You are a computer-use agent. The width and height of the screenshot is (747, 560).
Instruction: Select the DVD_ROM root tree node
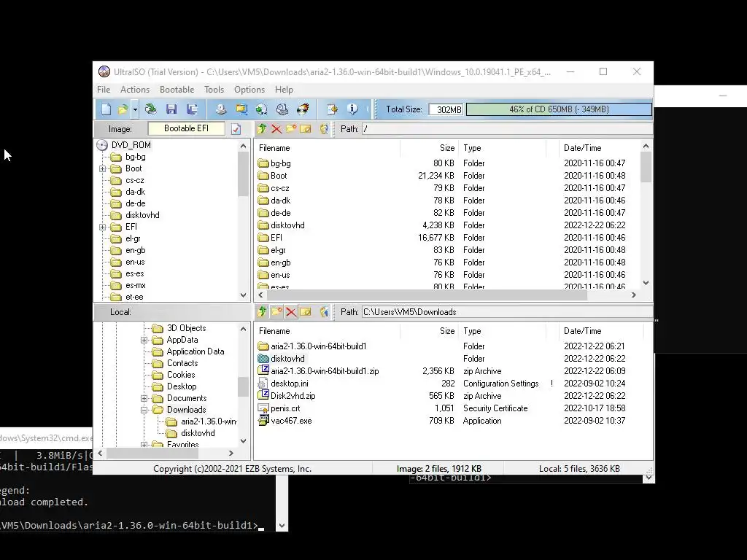(131, 145)
